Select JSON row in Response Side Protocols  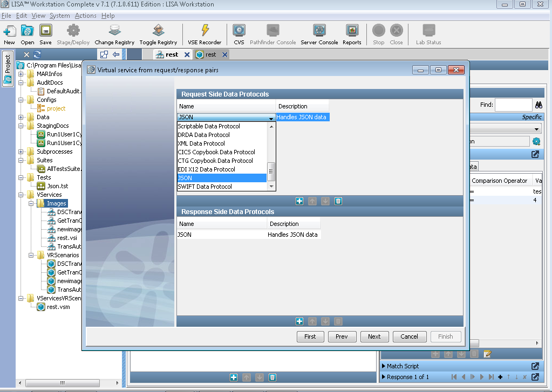click(249, 235)
